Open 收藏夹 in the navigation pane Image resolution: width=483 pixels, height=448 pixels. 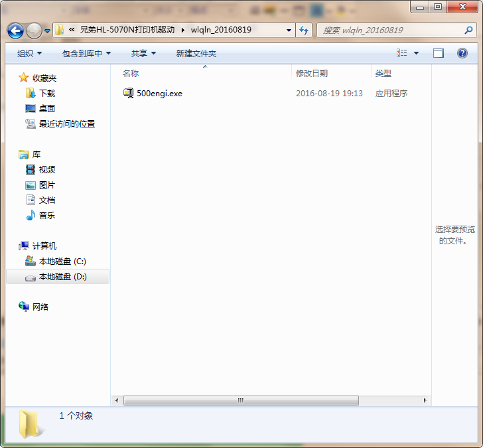pos(44,78)
